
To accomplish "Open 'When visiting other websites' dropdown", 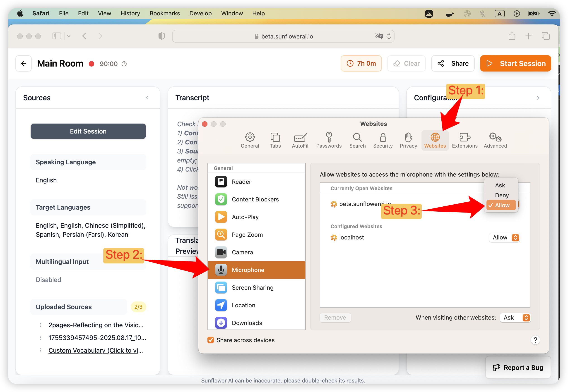I will (x=515, y=317).
